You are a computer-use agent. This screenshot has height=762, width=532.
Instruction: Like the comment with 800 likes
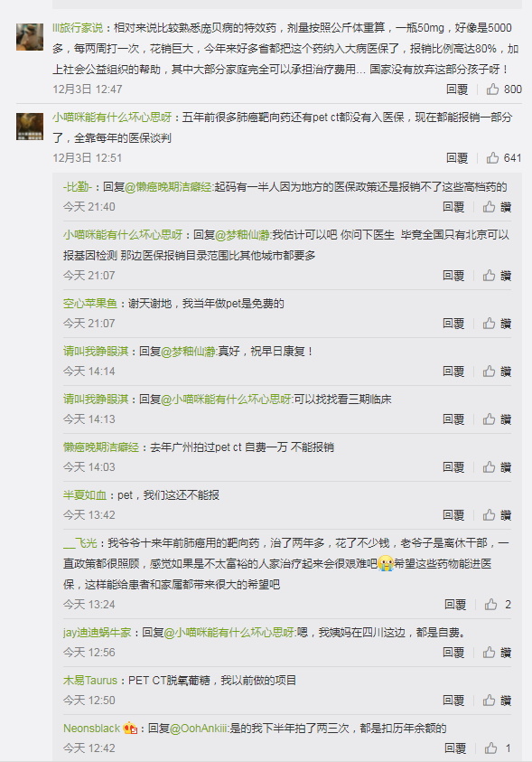(492, 89)
